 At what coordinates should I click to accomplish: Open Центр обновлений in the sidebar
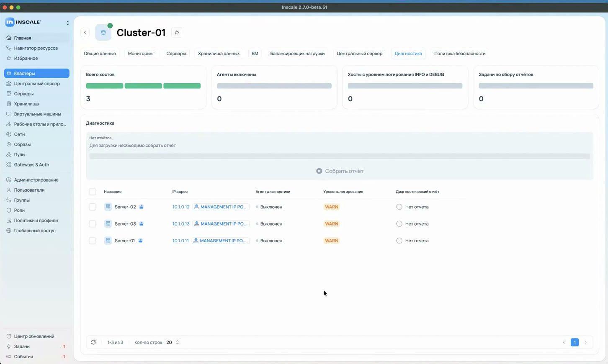[x=37, y=336]
